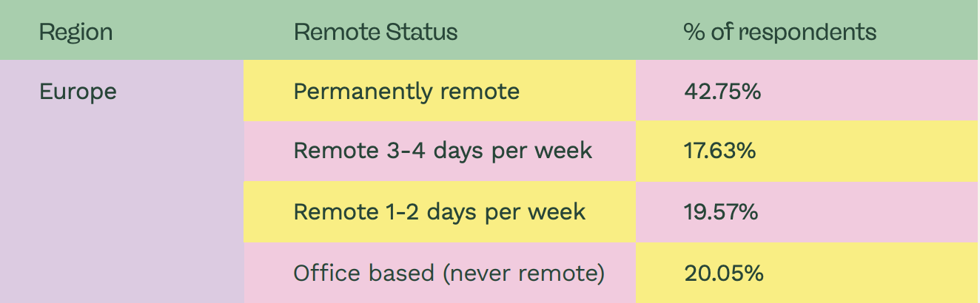980x303 pixels.
Task: Select the Europe region cell label
Action: pos(78,92)
